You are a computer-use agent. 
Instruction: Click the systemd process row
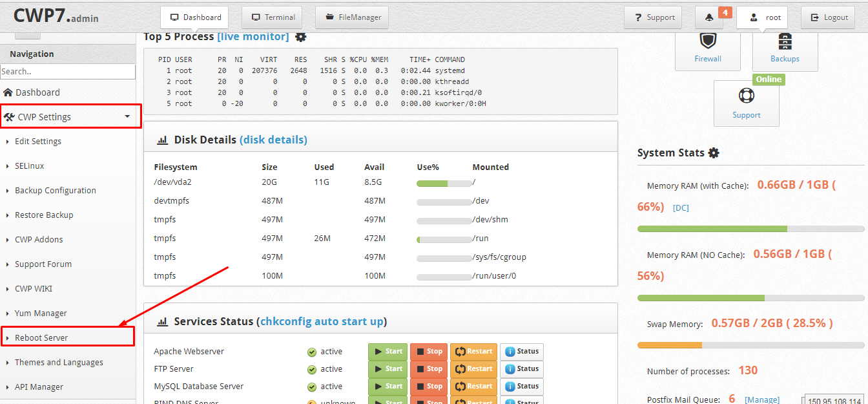pyautogui.click(x=313, y=70)
